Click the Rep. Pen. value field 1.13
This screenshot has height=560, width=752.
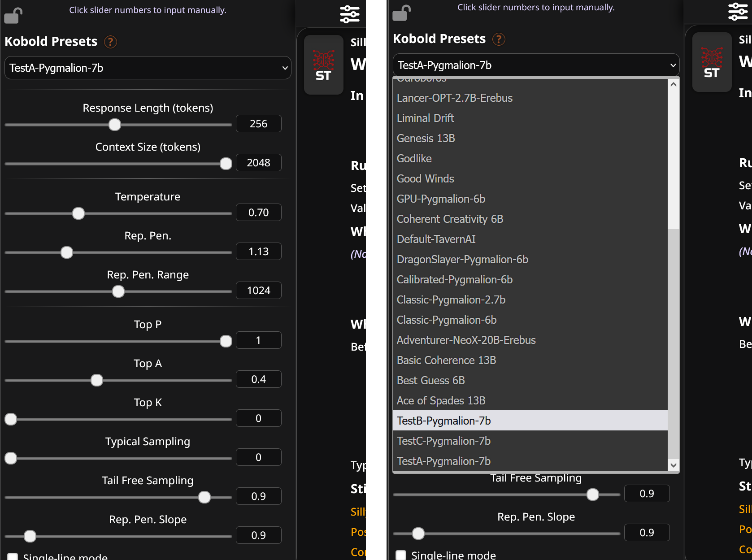click(x=259, y=252)
